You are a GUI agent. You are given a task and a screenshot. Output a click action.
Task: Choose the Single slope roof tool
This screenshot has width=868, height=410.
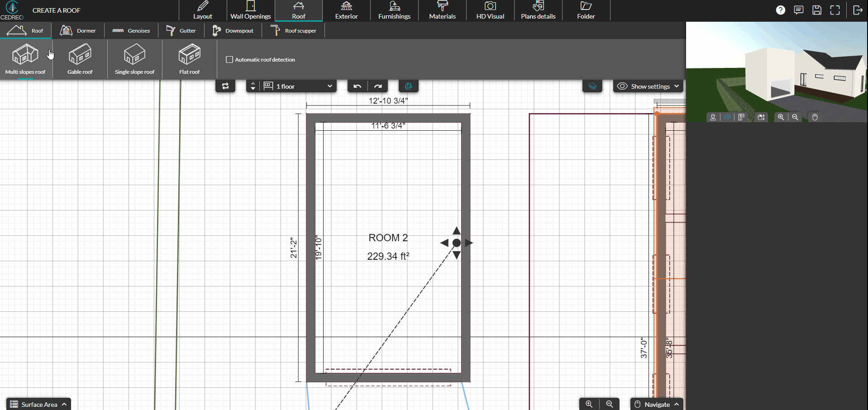tap(134, 59)
